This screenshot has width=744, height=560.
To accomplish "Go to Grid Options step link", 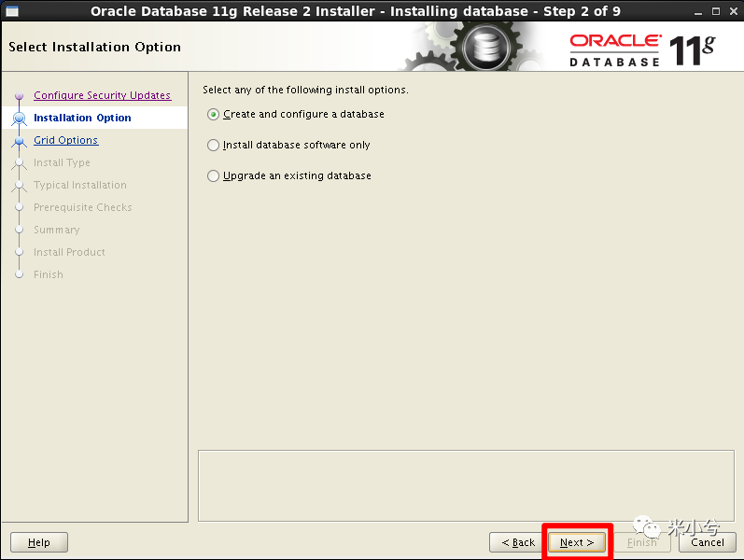I will point(66,141).
